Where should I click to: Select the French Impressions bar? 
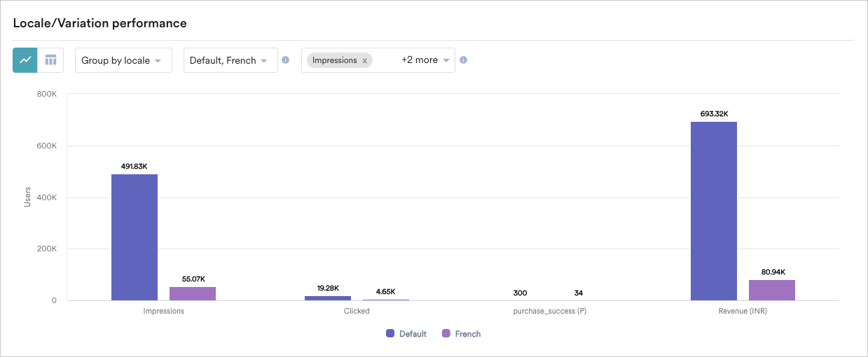tap(193, 293)
